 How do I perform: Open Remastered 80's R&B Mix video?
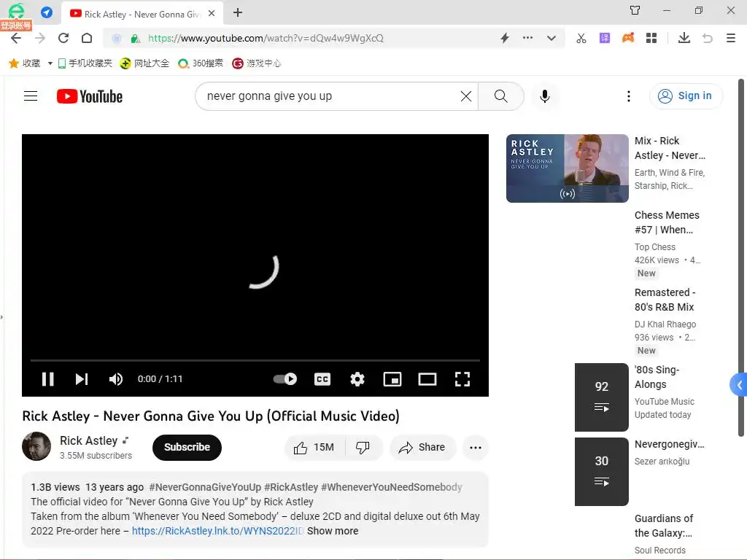point(665,300)
